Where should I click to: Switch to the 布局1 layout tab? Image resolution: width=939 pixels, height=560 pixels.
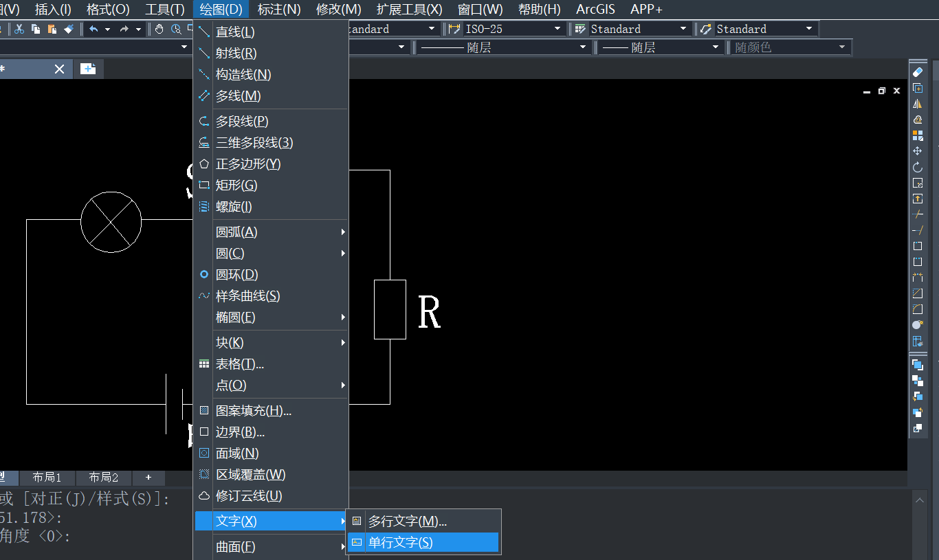pyautogui.click(x=47, y=477)
